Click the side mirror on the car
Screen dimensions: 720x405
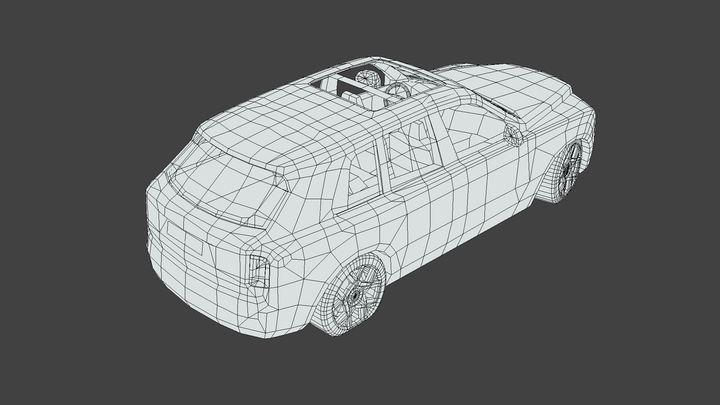point(515,135)
